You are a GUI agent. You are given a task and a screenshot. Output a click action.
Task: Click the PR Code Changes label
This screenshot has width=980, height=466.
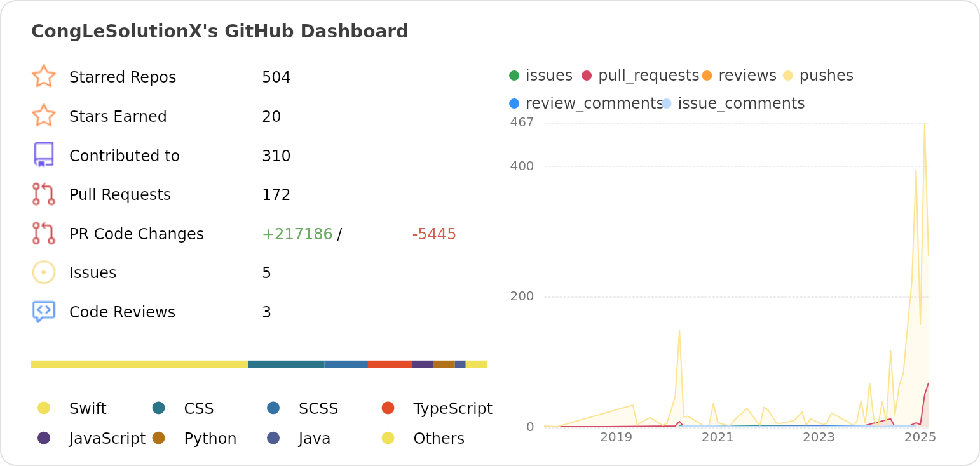coord(137,234)
